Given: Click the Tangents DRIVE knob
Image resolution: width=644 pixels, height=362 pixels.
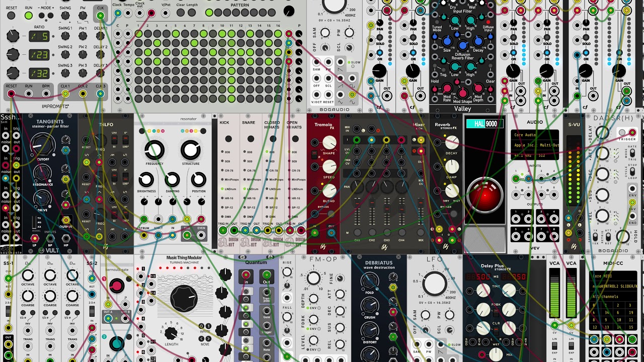Looking at the screenshot, I should (42, 199).
